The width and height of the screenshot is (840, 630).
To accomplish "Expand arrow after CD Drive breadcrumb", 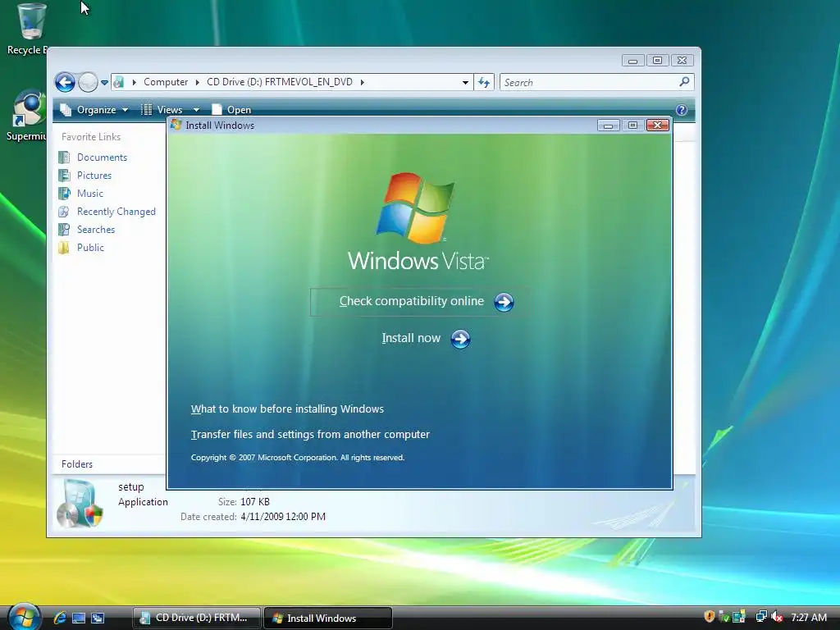I will pos(362,82).
